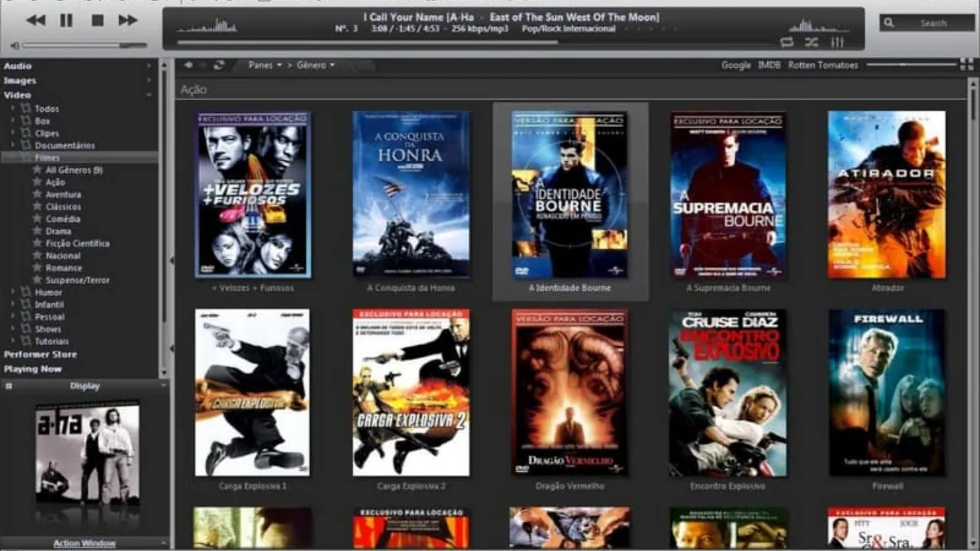
Task: Open the Playing Now section
Action: click(33, 369)
